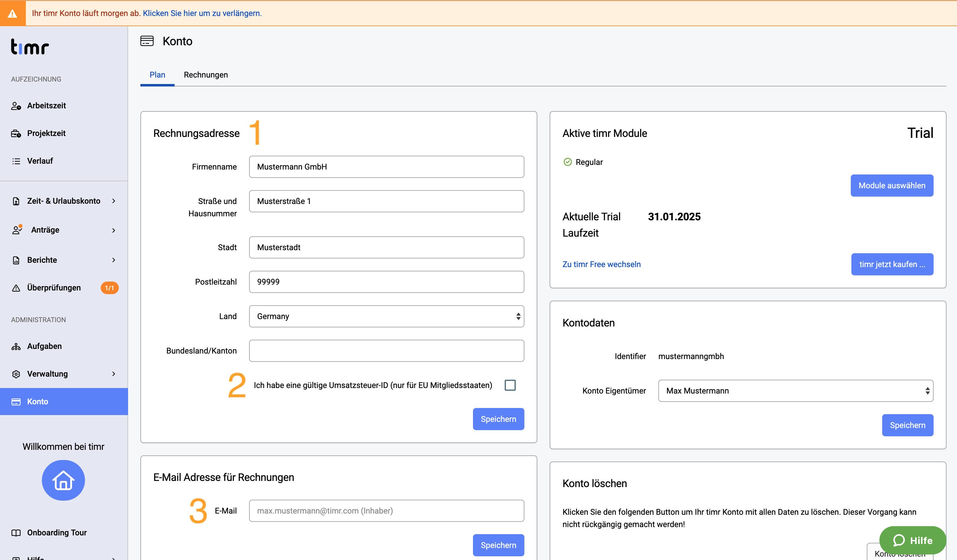Click the Arbeitszeit person-clock icon
This screenshot has height=560, width=957.
tap(16, 106)
